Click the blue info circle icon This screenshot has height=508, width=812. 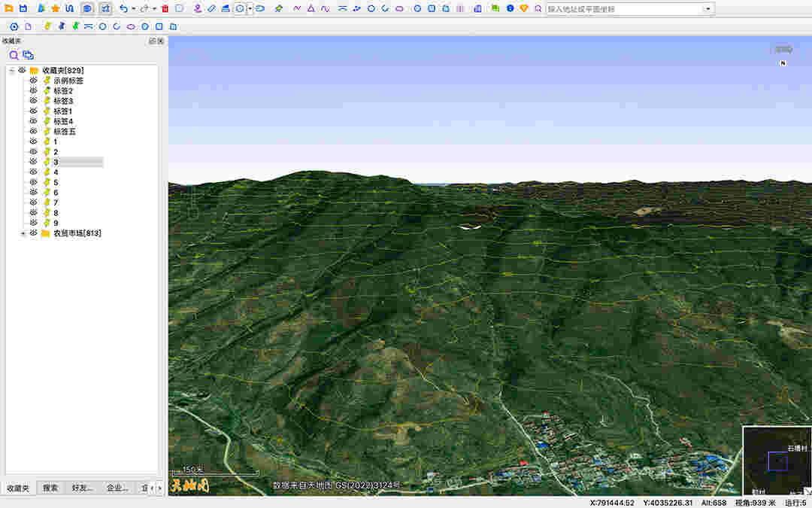(x=510, y=8)
